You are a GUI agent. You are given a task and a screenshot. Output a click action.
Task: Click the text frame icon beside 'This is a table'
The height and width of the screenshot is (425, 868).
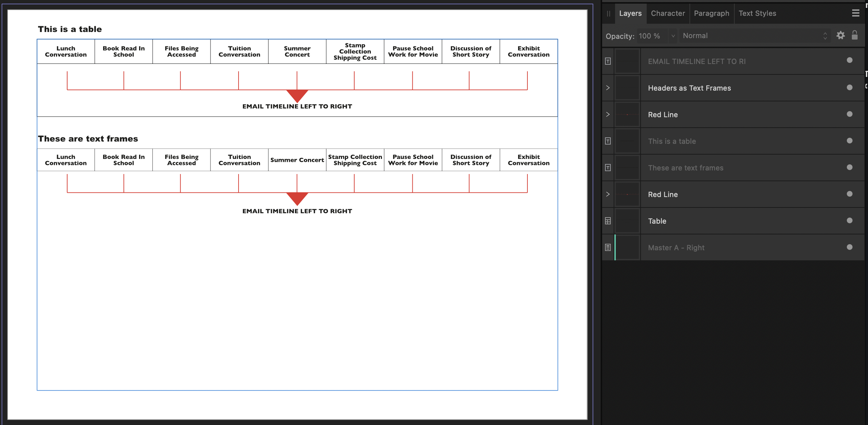pos(607,141)
